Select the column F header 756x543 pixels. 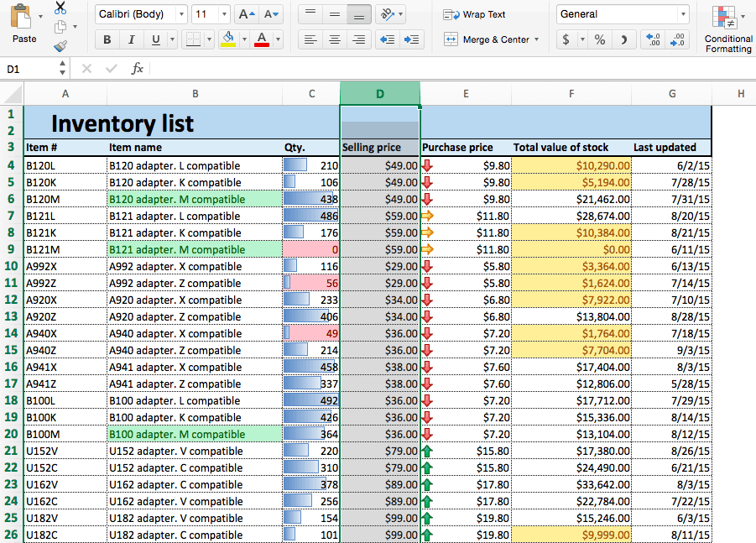click(x=571, y=94)
